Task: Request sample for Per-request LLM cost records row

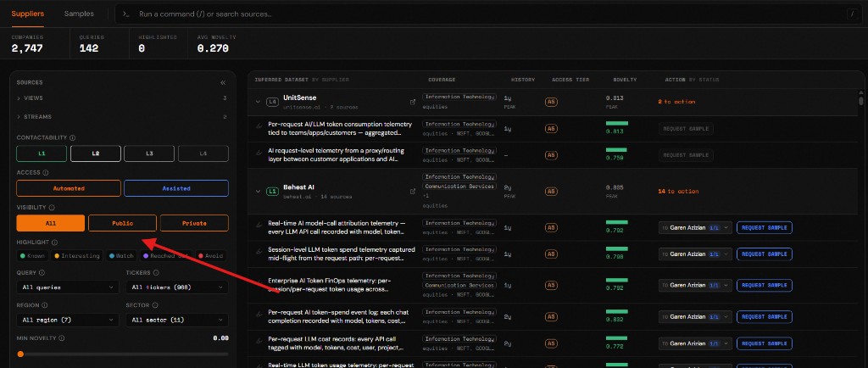Action: (765, 343)
